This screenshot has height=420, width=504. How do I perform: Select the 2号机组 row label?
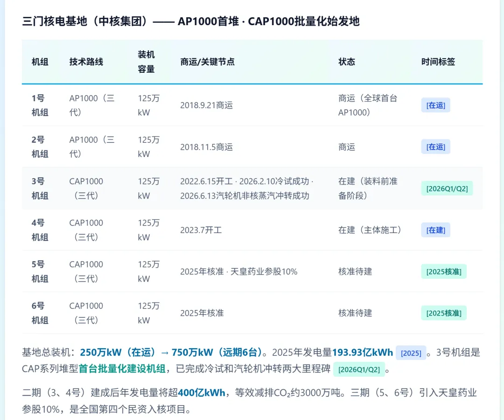point(40,147)
